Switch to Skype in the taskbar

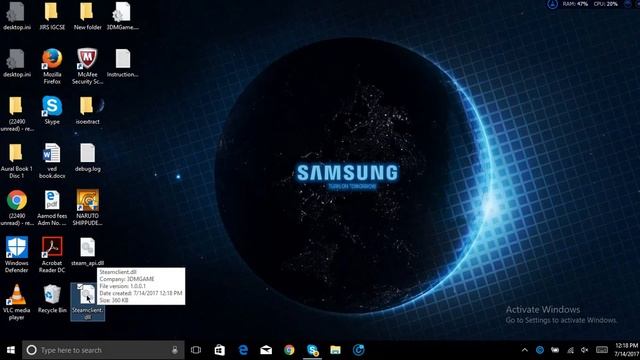313,350
